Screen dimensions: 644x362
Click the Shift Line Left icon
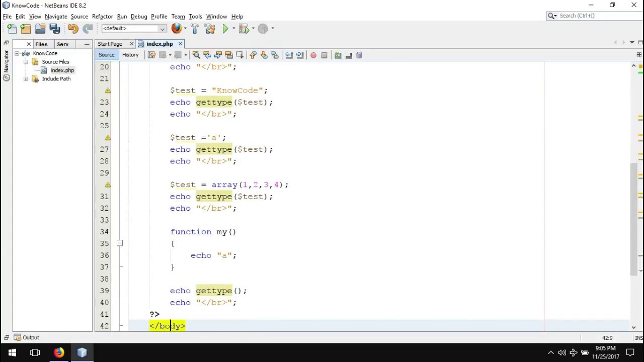tap(289, 55)
